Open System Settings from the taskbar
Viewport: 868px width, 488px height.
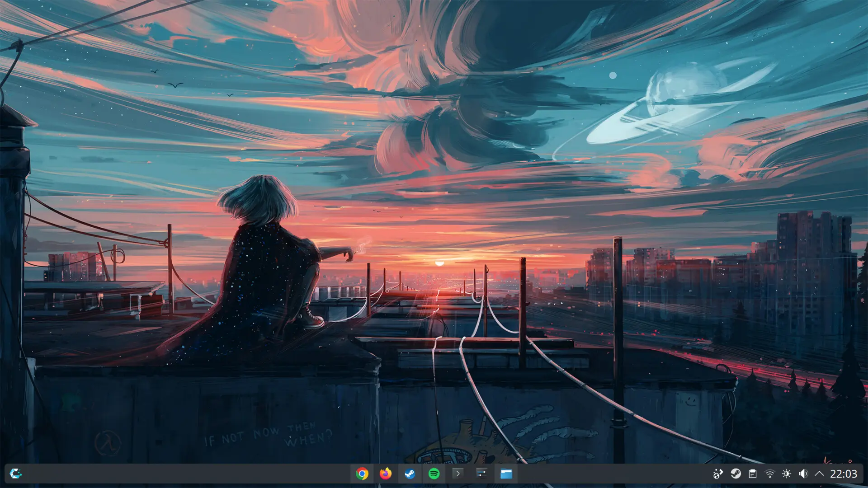[x=482, y=474]
